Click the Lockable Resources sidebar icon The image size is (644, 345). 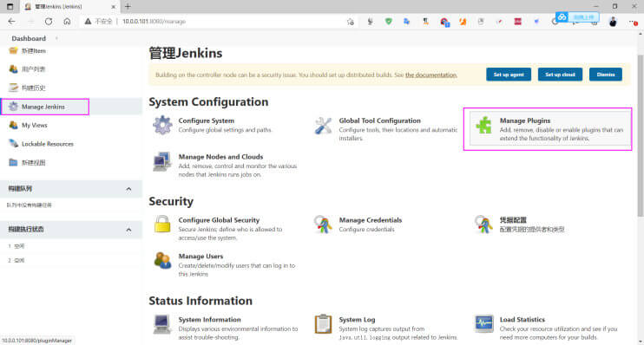(x=13, y=144)
